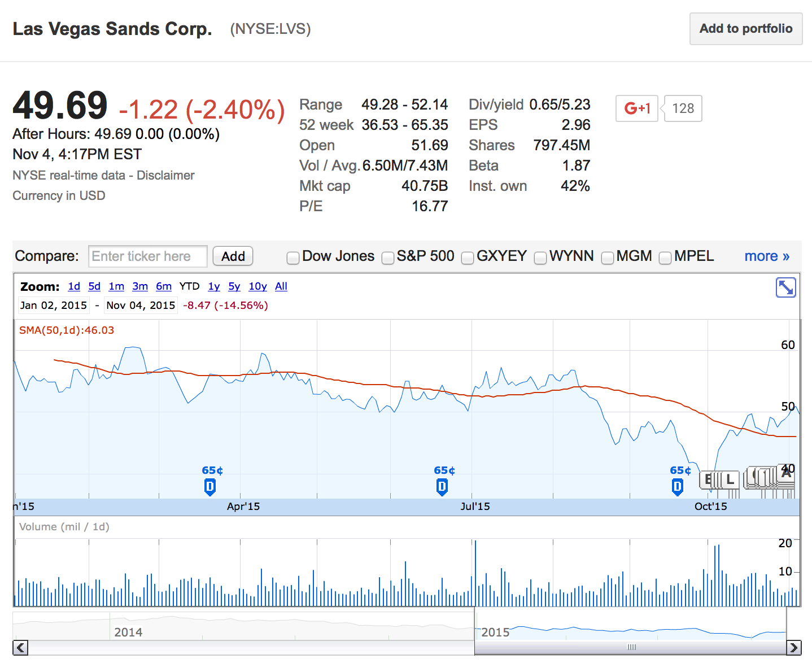Zoom chart to 10y
This screenshot has width=812, height=663.
click(x=257, y=286)
